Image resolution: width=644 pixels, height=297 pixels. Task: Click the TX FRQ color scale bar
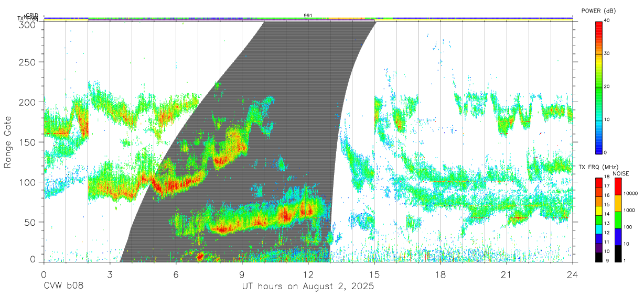coord(599,219)
